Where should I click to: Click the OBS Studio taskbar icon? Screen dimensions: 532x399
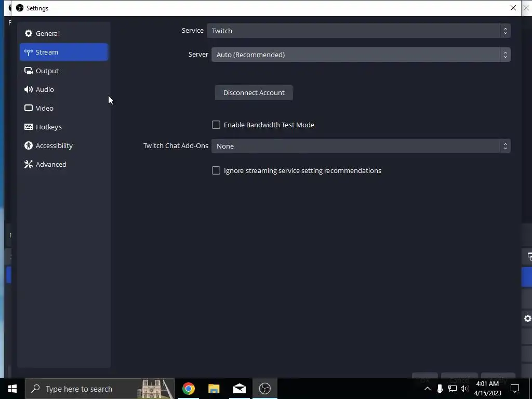[264, 389]
